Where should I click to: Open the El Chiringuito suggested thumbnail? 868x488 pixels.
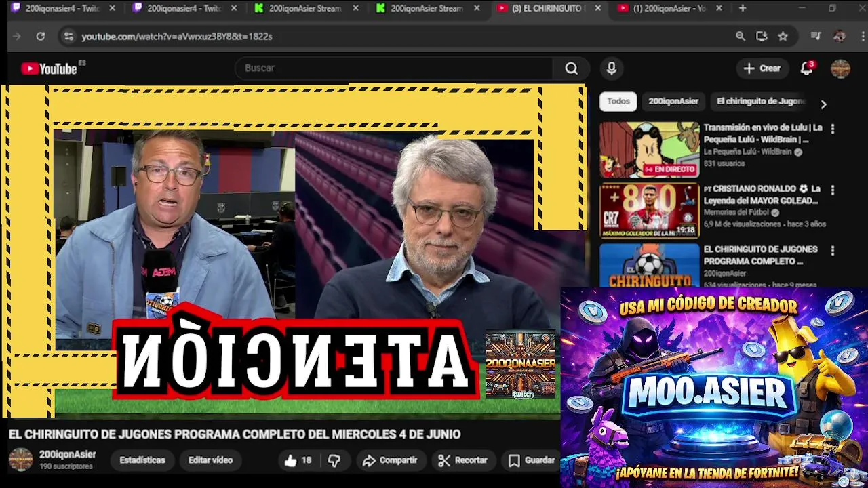pos(649,266)
